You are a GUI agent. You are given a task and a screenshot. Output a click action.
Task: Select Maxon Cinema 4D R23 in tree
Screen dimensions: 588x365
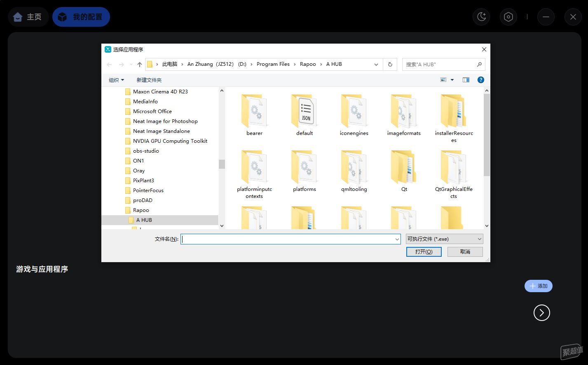tap(160, 92)
